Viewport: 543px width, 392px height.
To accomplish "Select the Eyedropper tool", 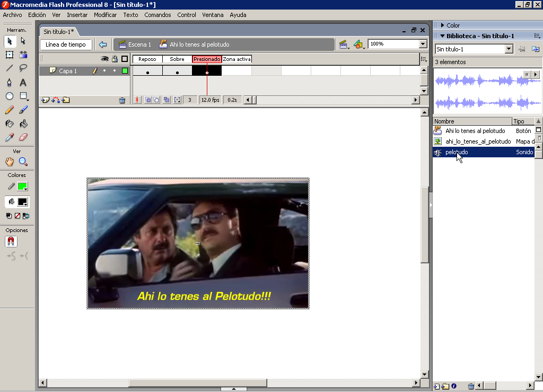I will [10, 137].
